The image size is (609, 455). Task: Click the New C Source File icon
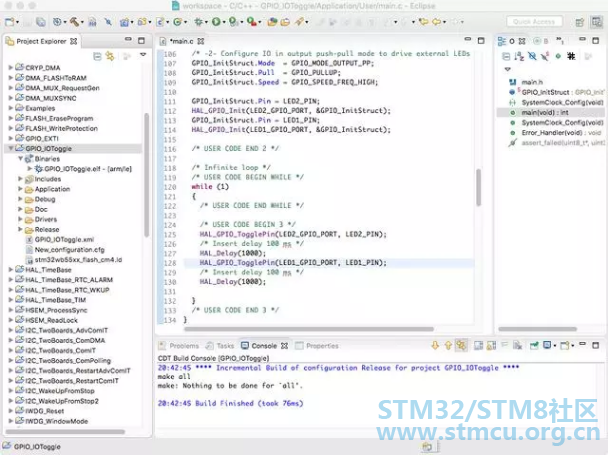coord(160,22)
